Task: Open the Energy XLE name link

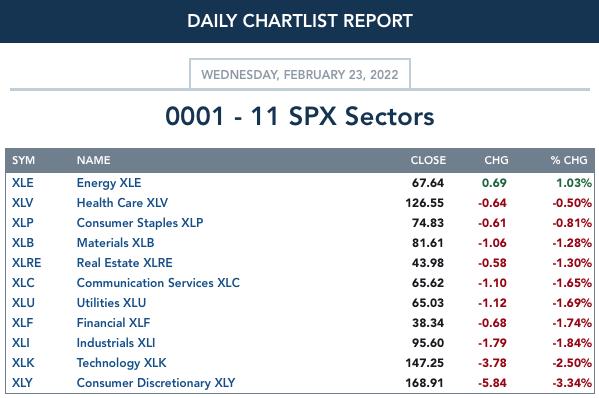Action: (x=109, y=183)
